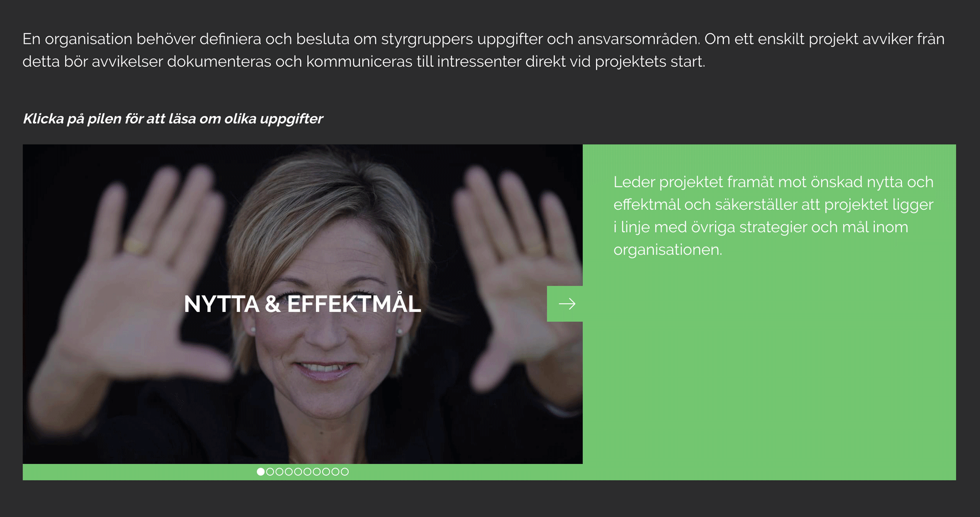
Task: Jump to the second slide dot
Action: 270,472
